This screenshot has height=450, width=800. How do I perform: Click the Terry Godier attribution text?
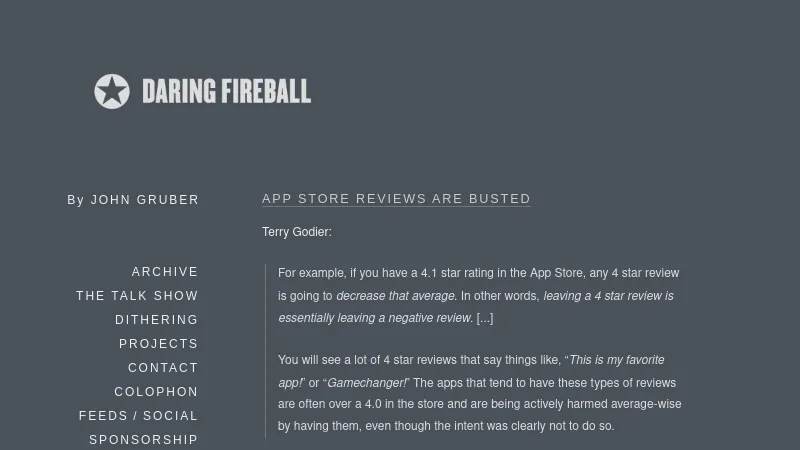296,232
